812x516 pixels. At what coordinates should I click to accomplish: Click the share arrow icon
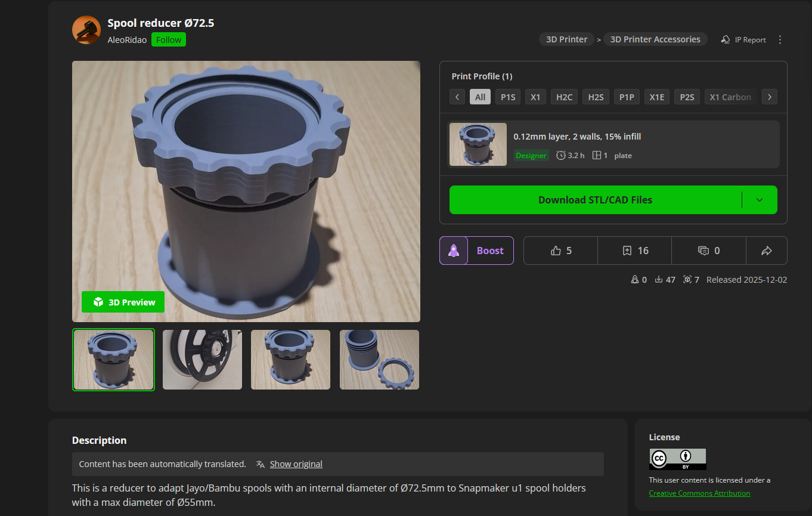click(767, 251)
